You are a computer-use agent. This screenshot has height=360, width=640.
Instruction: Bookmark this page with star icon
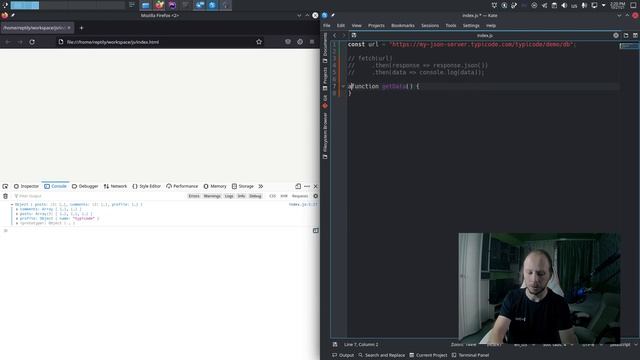pos(259,42)
